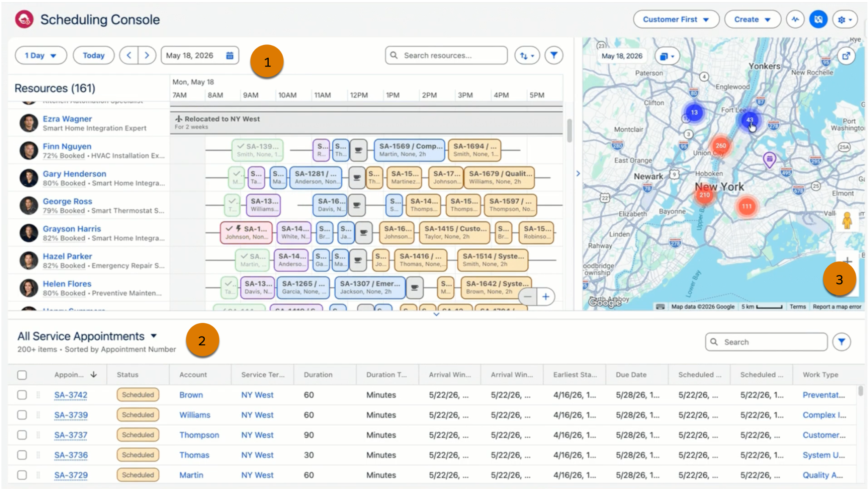Zoom out the Gantt with minus button
Image resolution: width=868 pixels, height=489 pixels.
pyautogui.click(x=528, y=297)
